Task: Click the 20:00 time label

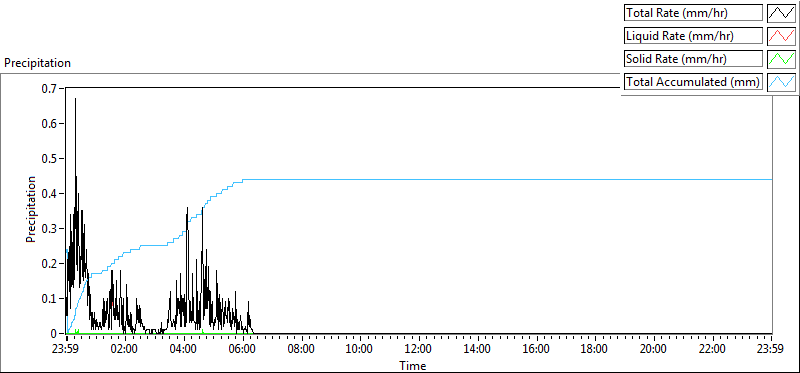Action: click(654, 350)
